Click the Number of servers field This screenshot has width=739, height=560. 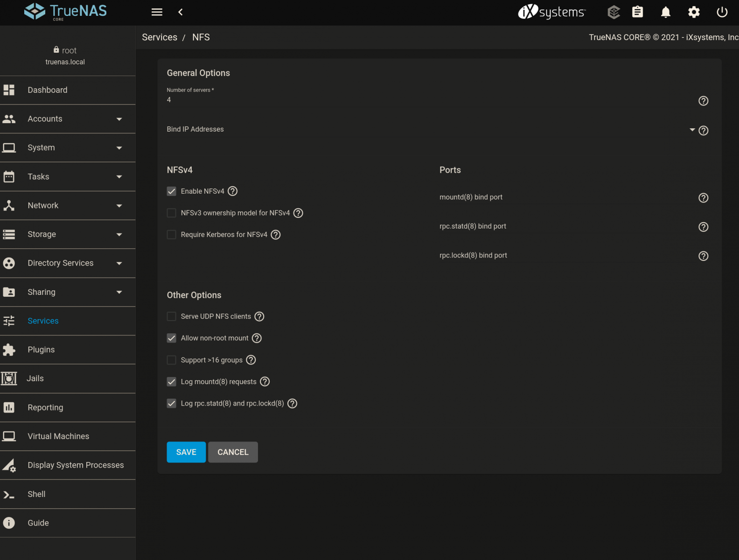[x=432, y=100]
